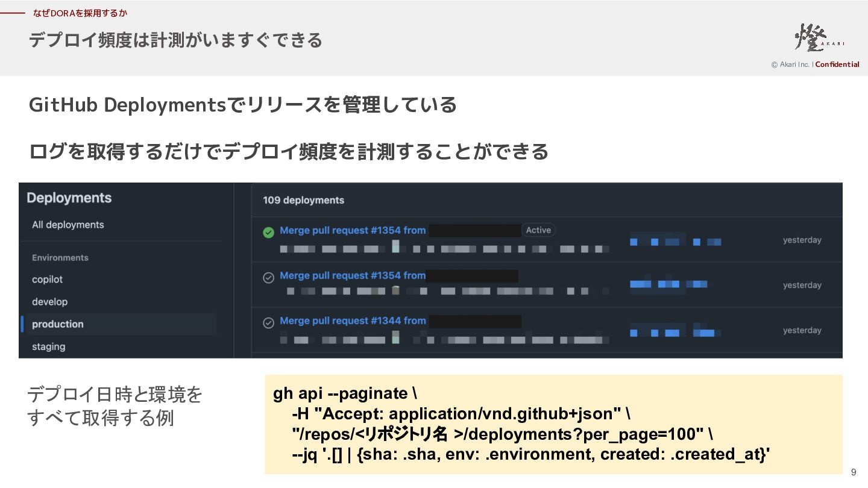Screen dimensions: 868x488
Task: Click the code line "gh api --paginate \"
Action: [345, 393]
